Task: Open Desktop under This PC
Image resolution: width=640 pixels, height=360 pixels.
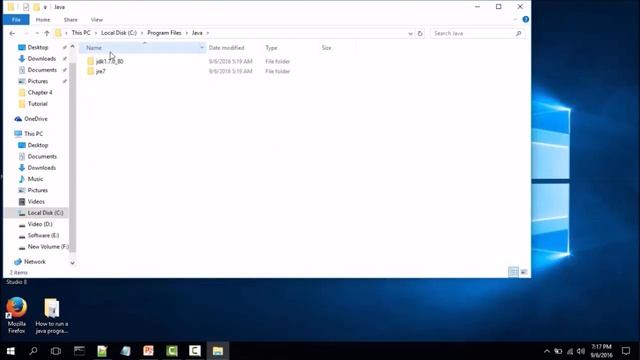Action: tap(38, 145)
